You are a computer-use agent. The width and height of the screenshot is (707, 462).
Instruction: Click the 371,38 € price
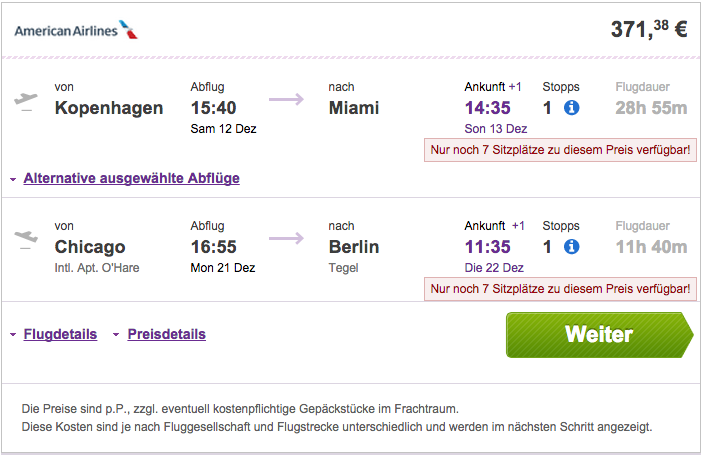(x=649, y=29)
